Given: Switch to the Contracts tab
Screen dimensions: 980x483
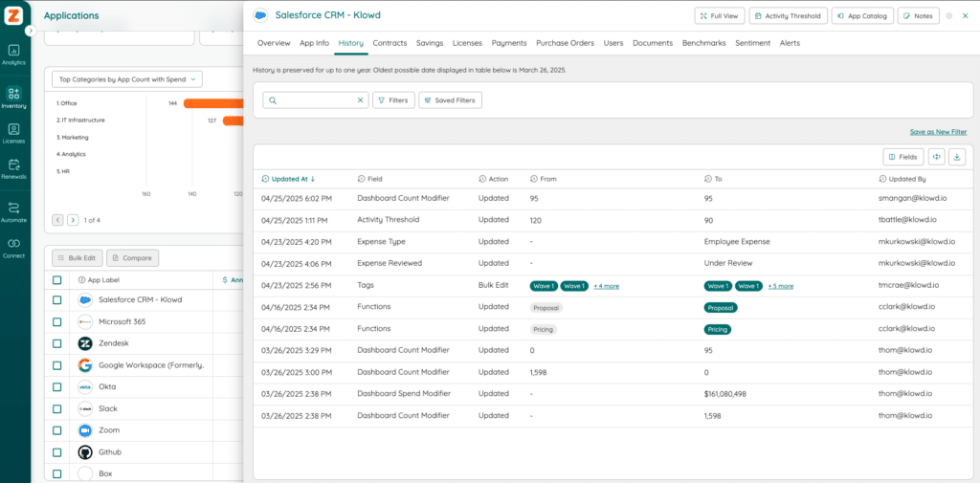Looking at the screenshot, I should pos(390,43).
